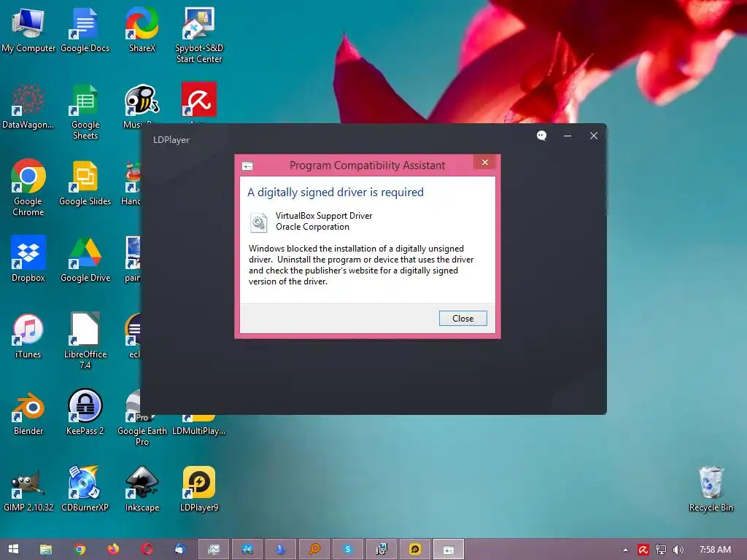Select the ShareX desktop shortcut
The height and width of the screenshot is (560, 747).
(142, 29)
